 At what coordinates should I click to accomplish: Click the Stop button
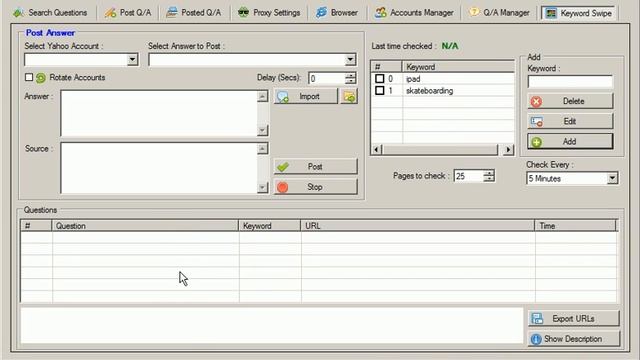[316, 187]
